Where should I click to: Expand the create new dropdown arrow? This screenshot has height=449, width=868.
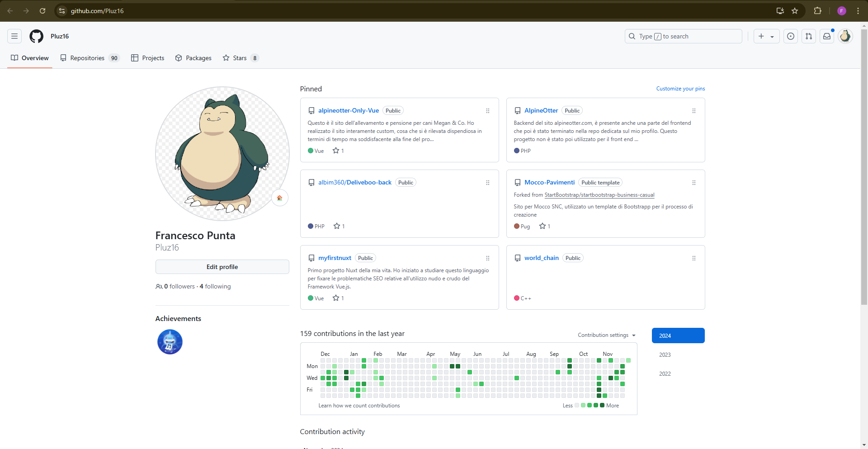pyautogui.click(x=773, y=36)
